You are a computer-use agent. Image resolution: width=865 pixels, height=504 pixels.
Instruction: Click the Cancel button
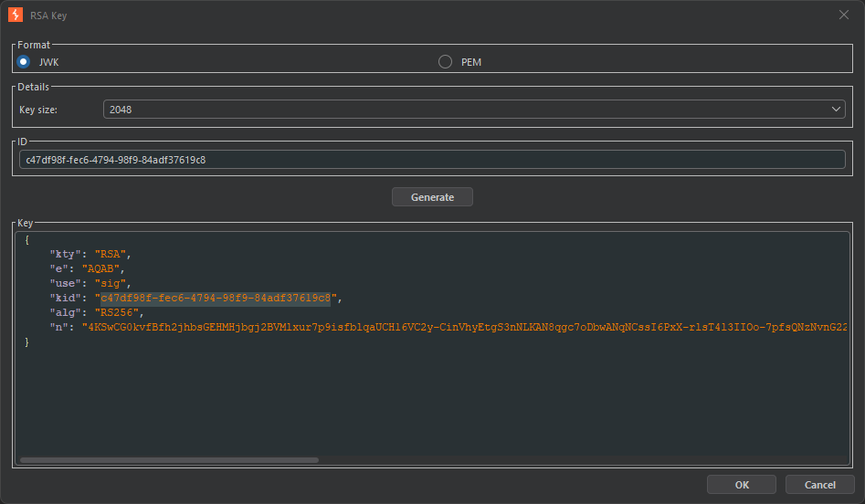(819, 485)
